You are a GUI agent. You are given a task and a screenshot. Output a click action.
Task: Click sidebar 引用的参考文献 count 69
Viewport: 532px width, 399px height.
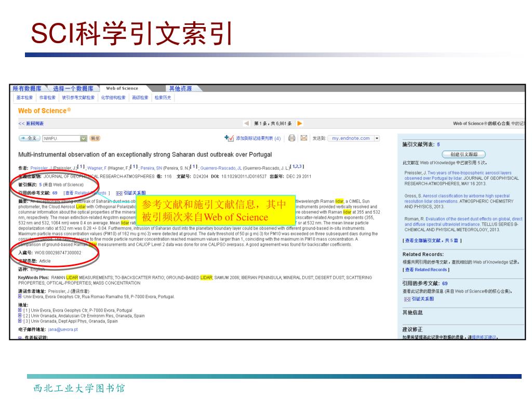point(445,283)
